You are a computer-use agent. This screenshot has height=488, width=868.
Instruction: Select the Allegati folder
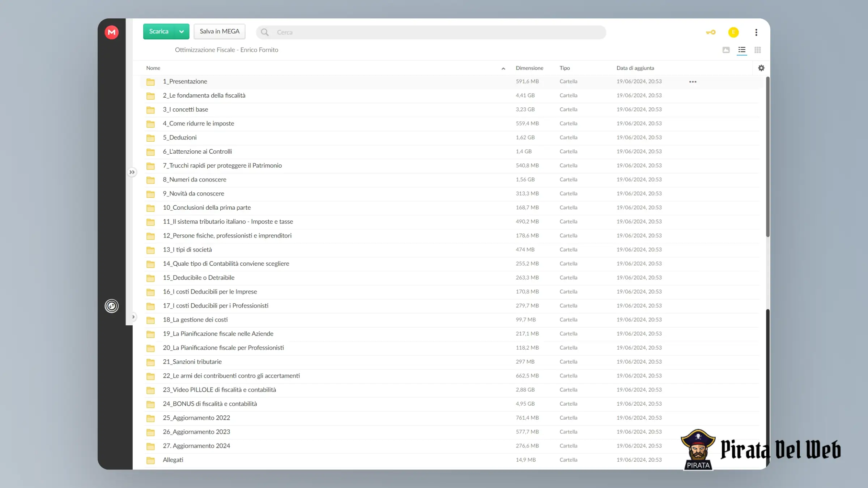pyautogui.click(x=173, y=460)
